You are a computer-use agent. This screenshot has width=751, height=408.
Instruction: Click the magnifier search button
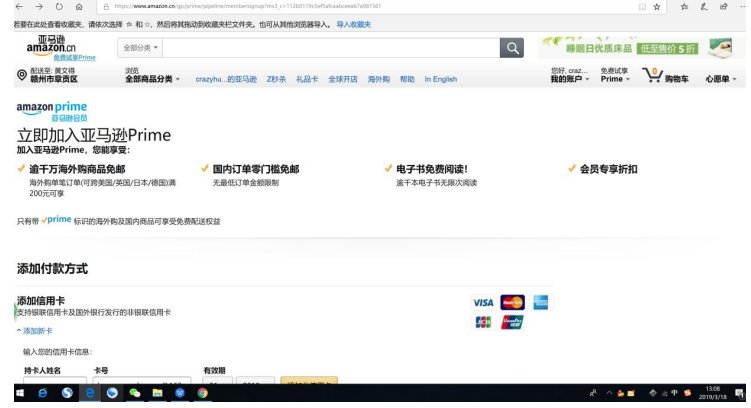click(512, 47)
